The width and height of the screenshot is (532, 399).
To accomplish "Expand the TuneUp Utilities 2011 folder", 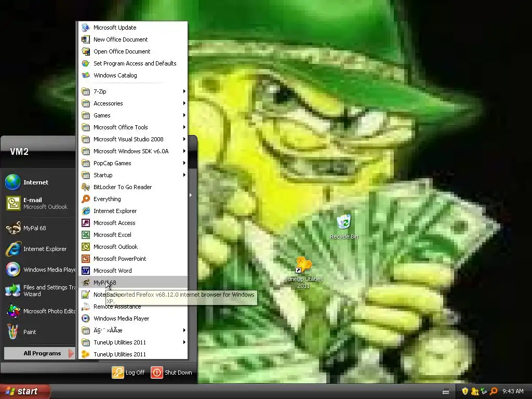I will tap(133, 342).
